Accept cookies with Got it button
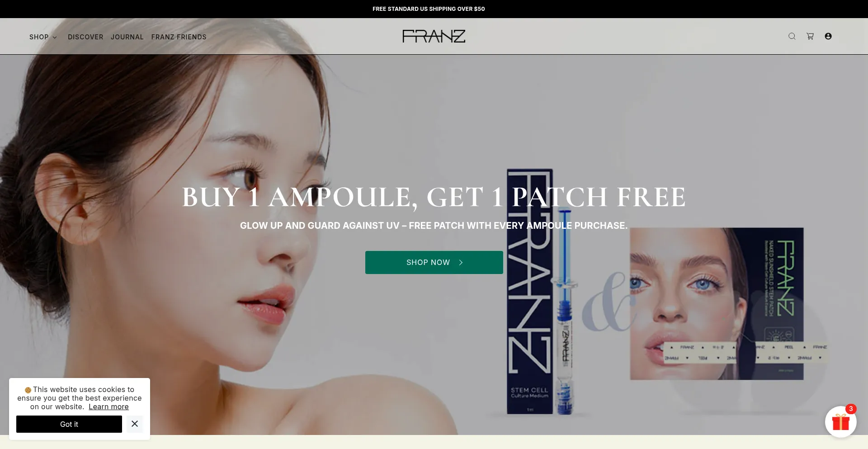This screenshot has height=449, width=868. 69,424
